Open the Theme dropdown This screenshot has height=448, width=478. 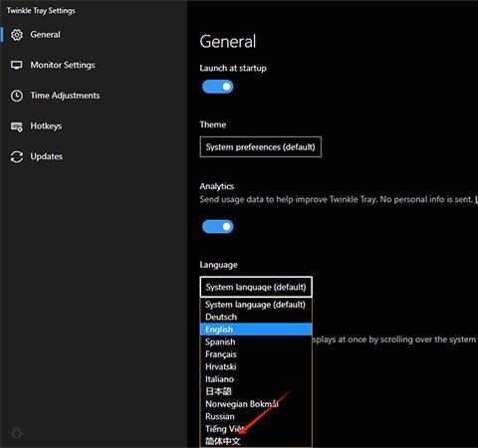click(261, 146)
